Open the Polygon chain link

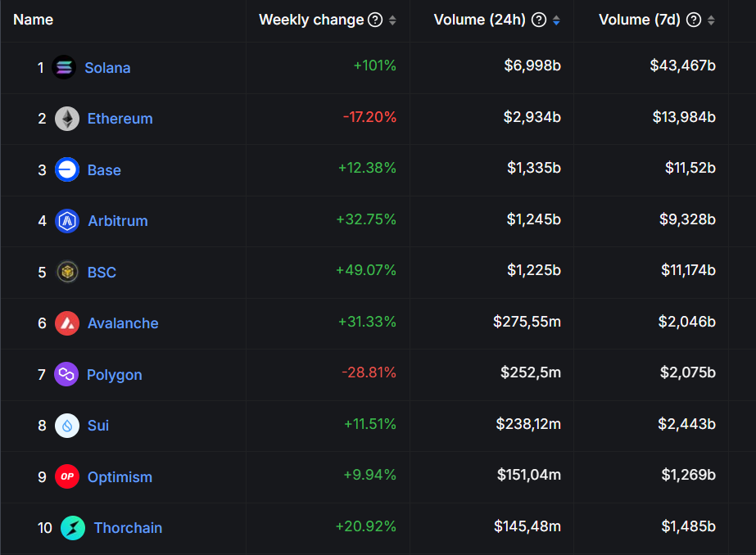tap(115, 375)
